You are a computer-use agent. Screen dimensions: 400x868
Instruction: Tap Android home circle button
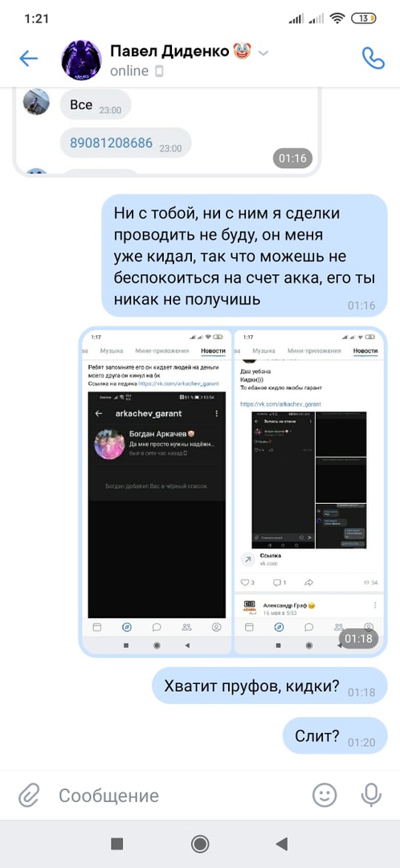(x=200, y=844)
